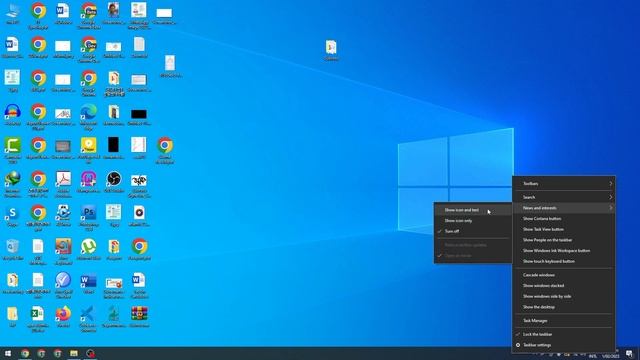This screenshot has height=360, width=640.
Task: Choose Show icon only option
Action: pyautogui.click(x=473, y=220)
